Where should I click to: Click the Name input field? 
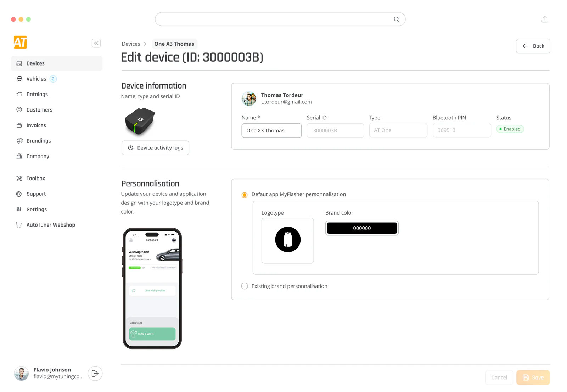(x=271, y=131)
